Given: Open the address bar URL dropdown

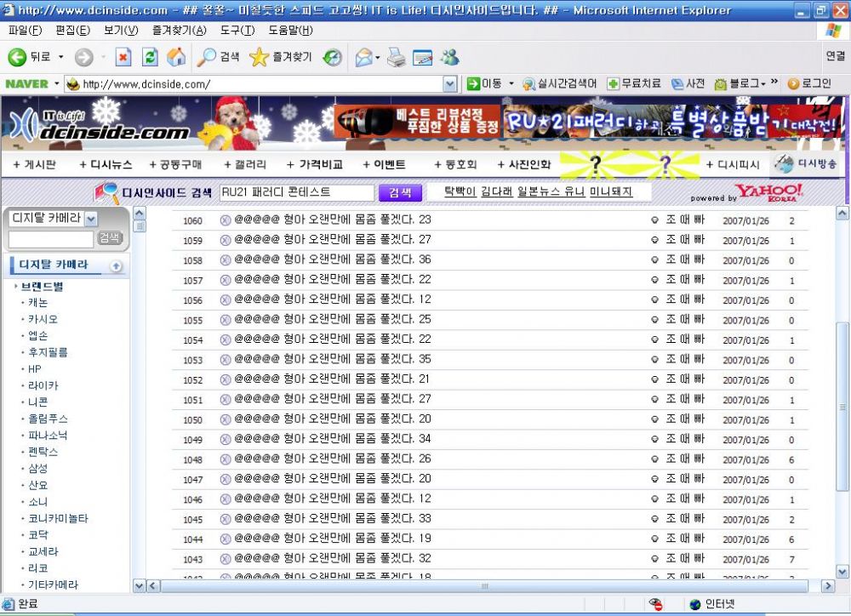Looking at the screenshot, I should click(x=450, y=84).
